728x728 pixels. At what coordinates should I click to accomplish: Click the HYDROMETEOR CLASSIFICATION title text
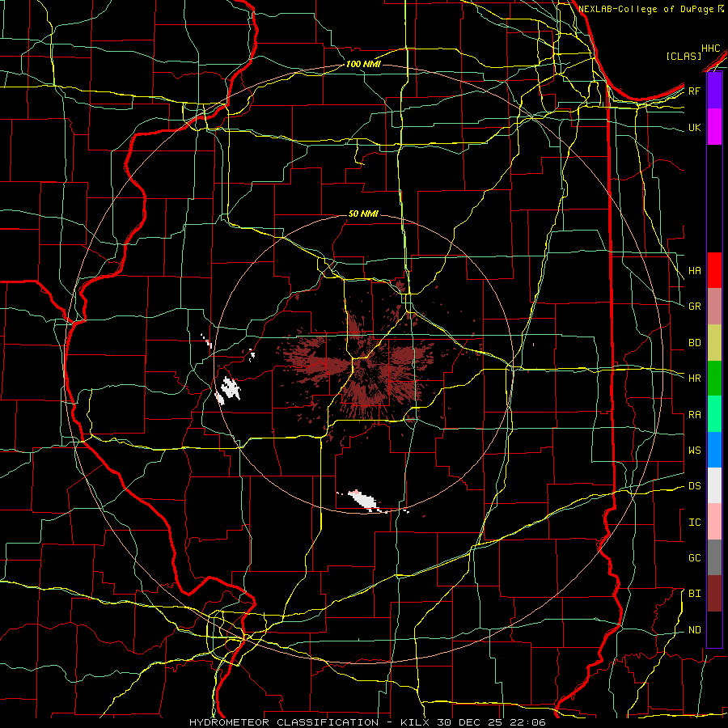pyautogui.click(x=284, y=722)
